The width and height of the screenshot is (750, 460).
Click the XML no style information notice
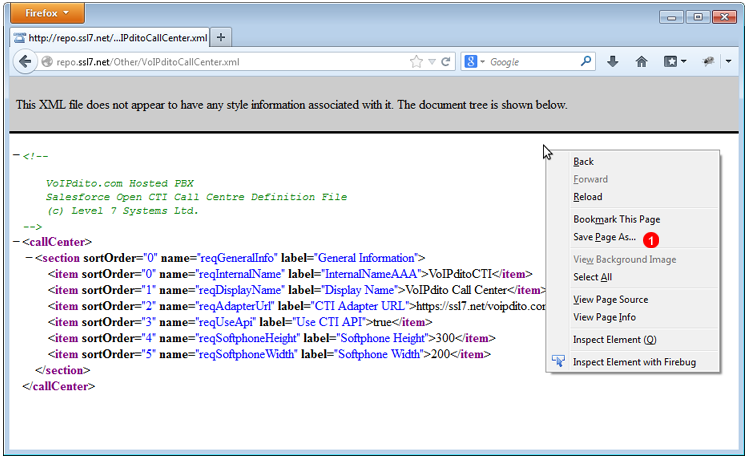(x=291, y=105)
